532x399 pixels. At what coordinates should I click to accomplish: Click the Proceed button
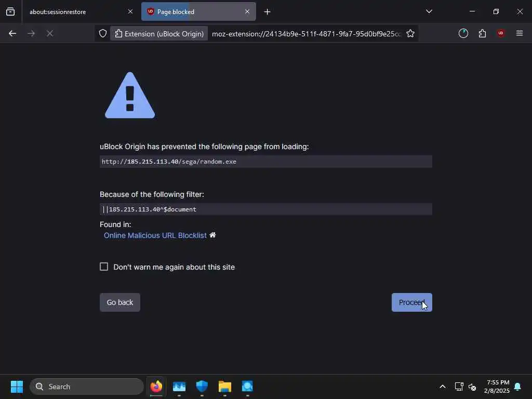tap(412, 302)
